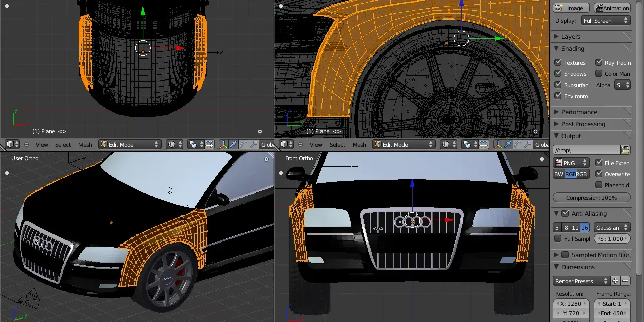644x322 pixels.
Task: Click the output path //tmp\ field
Action: coord(587,150)
